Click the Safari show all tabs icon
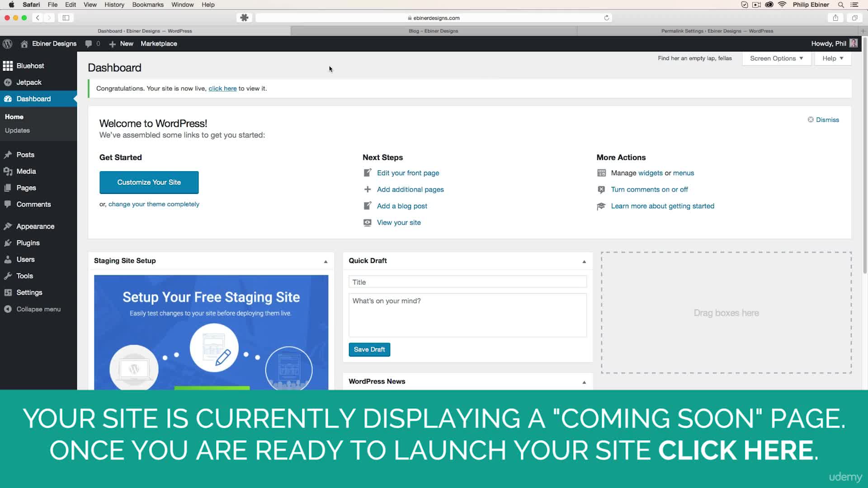Image resolution: width=868 pixels, height=488 pixels. pos(854,18)
